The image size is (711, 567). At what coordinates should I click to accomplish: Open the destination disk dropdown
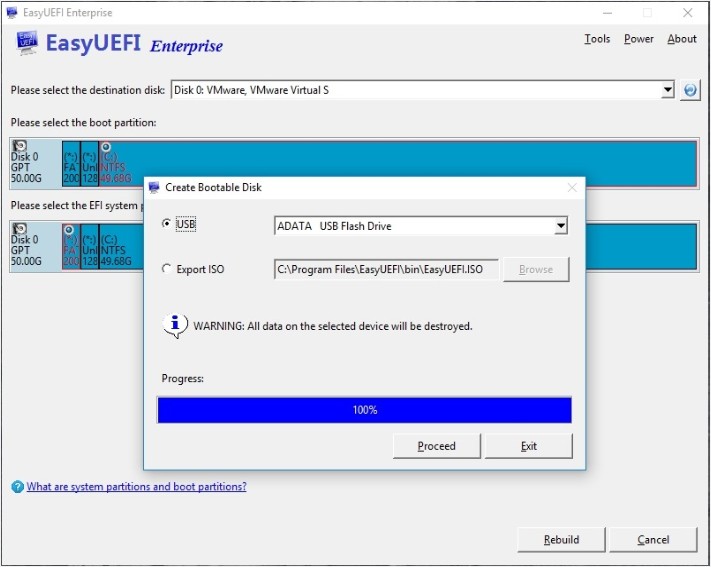(667, 90)
